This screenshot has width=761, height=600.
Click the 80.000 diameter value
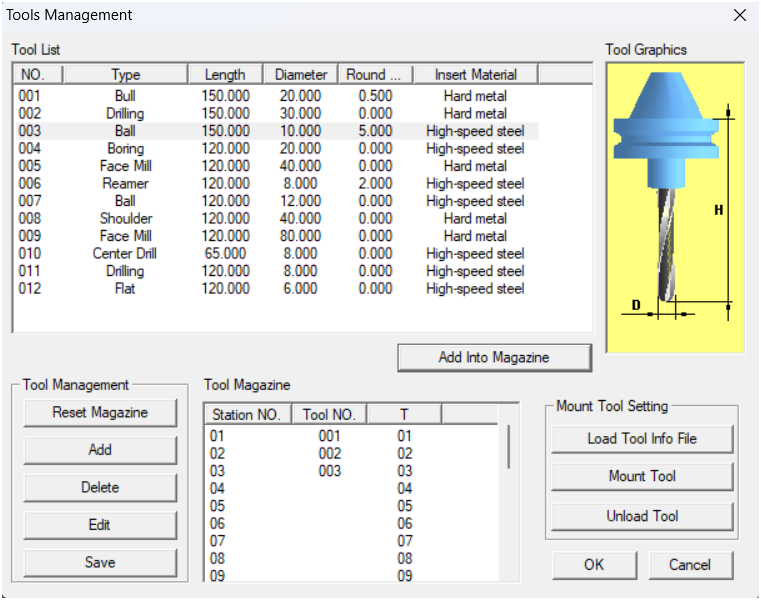tap(300, 236)
